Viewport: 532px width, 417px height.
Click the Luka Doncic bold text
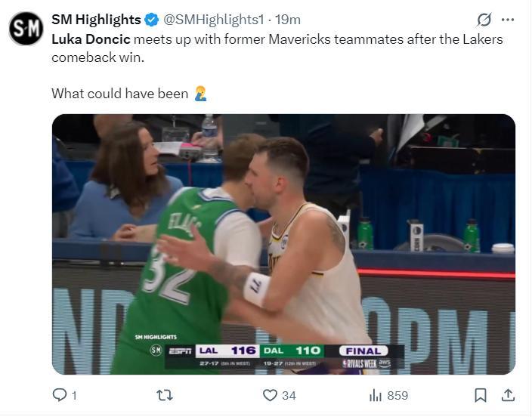91,39
